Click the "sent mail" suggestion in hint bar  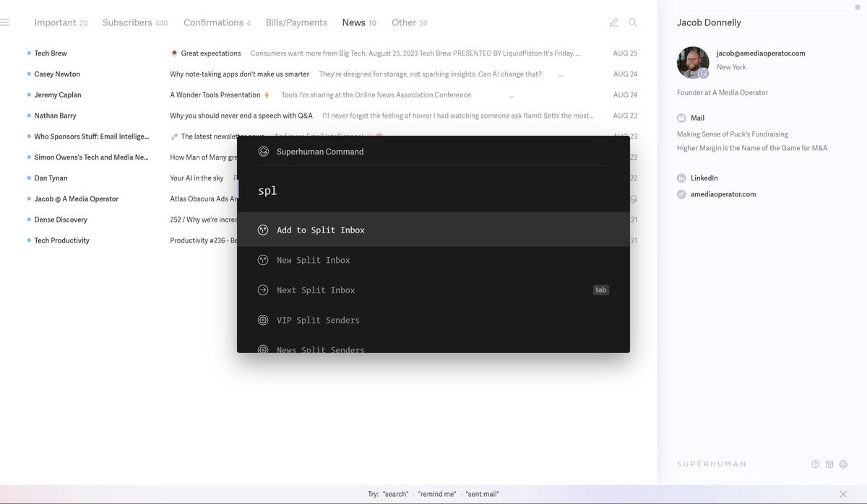pyautogui.click(x=482, y=494)
